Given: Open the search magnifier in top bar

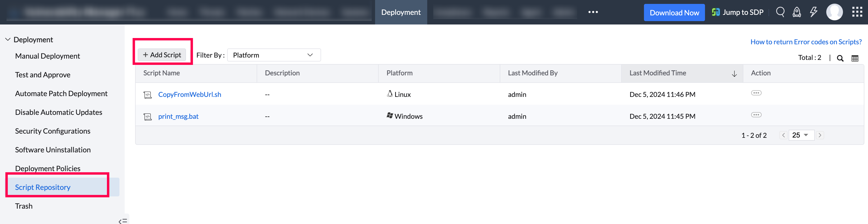Looking at the screenshot, I should [x=780, y=13].
